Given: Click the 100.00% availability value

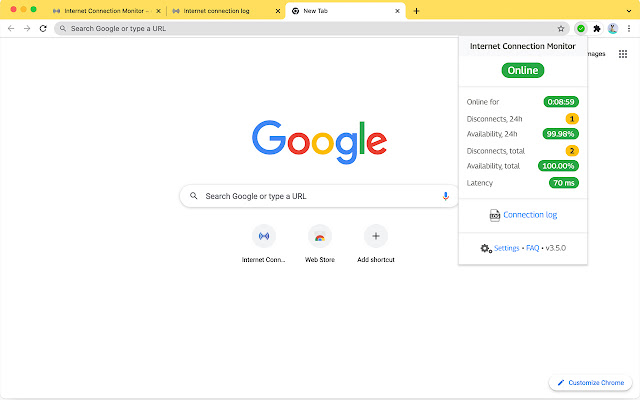Looking at the screenshot, I should (558, 166).
